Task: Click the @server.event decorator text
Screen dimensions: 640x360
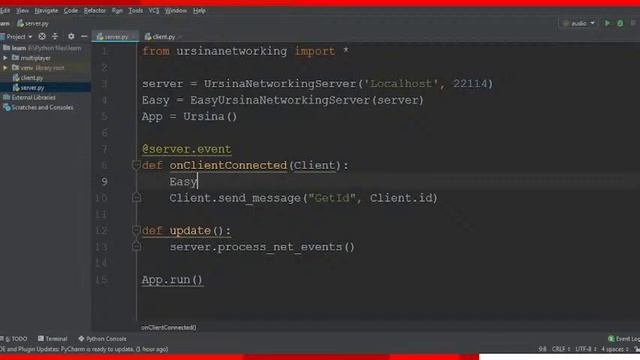Action: [x=187, y=149]
